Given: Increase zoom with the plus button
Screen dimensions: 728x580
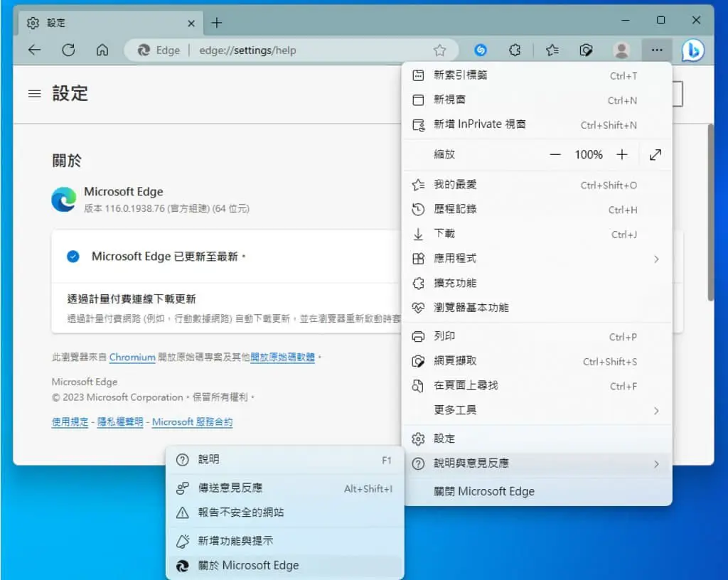Looking at the screenshot, I should [x=621, y=154].
